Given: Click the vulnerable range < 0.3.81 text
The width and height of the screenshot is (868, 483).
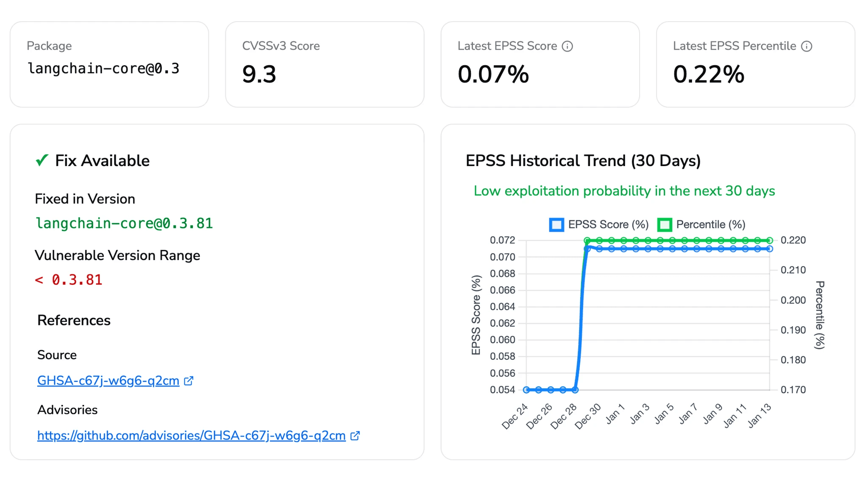Looking at the screenshot, I should pyautogui.click(x=69, y=280).
